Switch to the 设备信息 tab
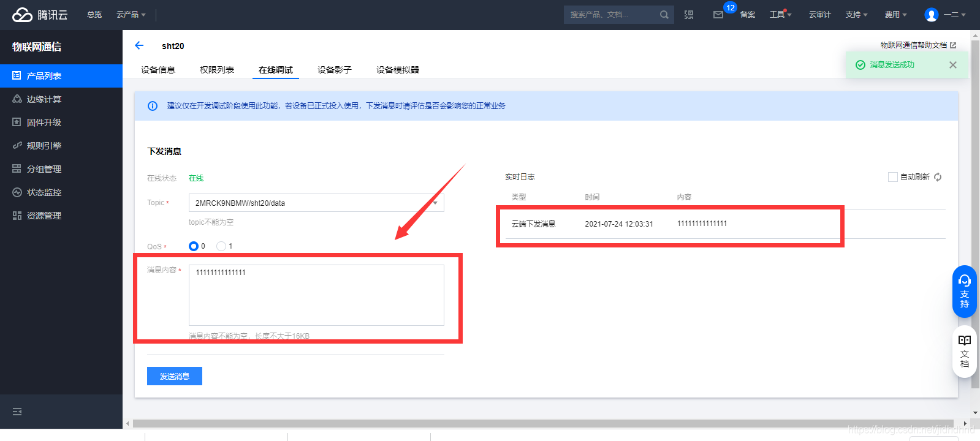The width and height of the screenshot is (980, 441). point(158,70)
